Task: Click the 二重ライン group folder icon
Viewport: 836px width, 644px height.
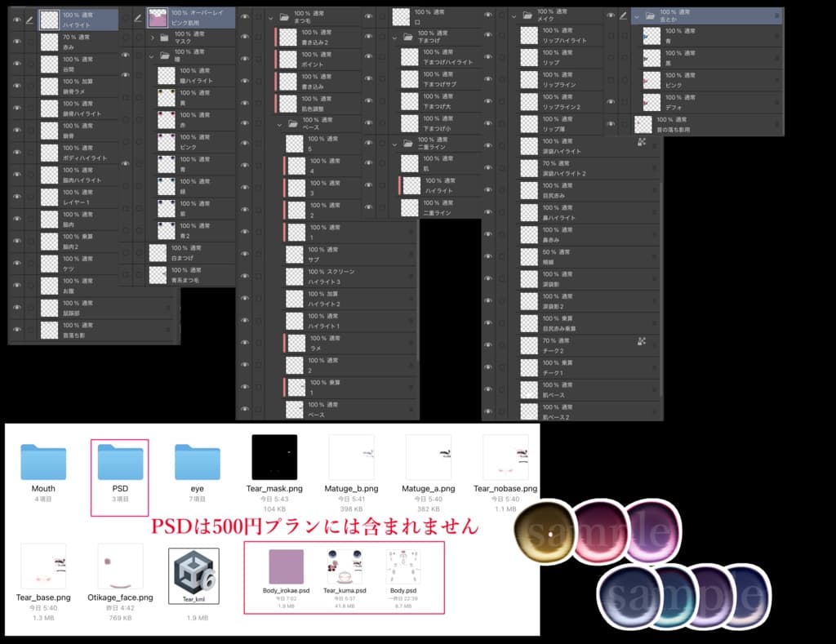Action: click(407, 144)
